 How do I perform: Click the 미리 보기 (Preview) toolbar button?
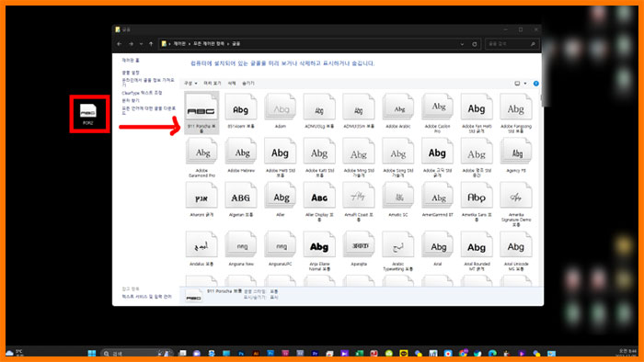pos(213,84)
